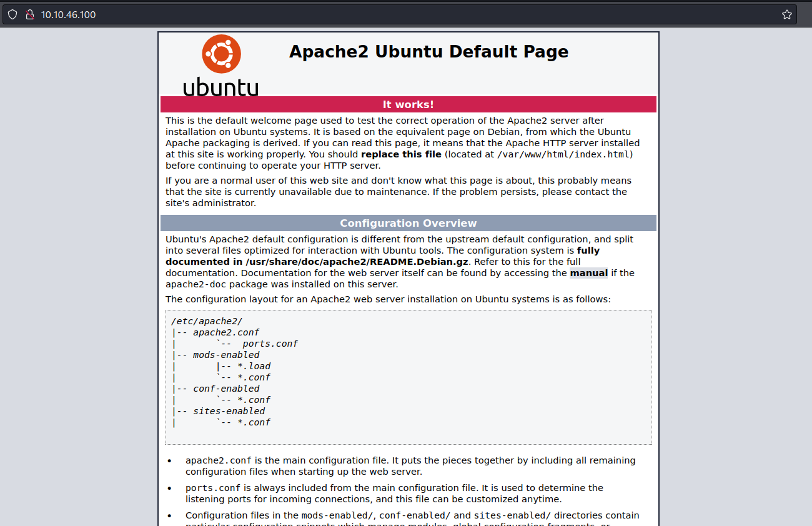This screenshot has width=812, height=526.
Task: Click the tracking protection shield icon
Action: [12, 14]
